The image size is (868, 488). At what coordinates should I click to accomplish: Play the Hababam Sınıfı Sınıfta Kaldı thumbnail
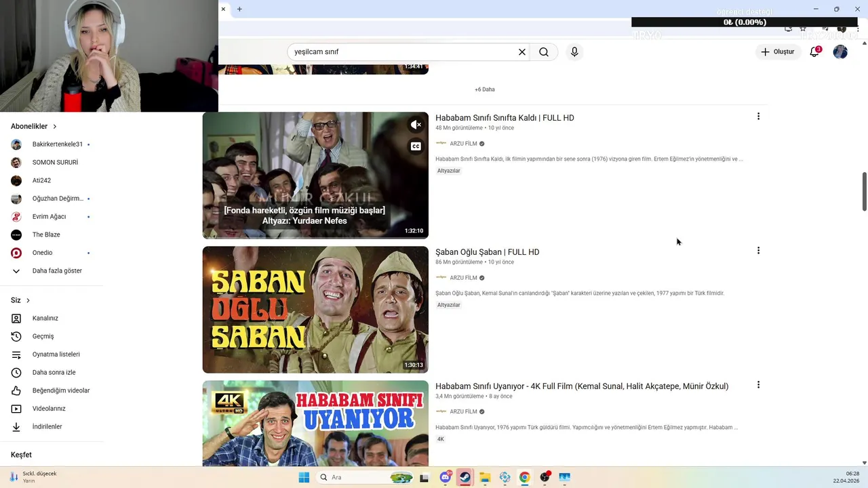click(315, 176)
